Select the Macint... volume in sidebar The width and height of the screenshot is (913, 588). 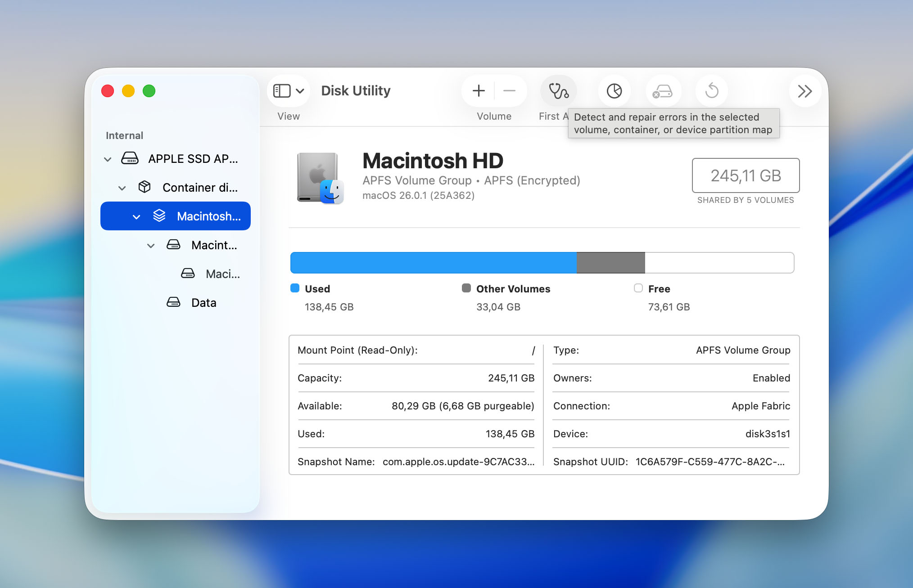click(176, 245)
